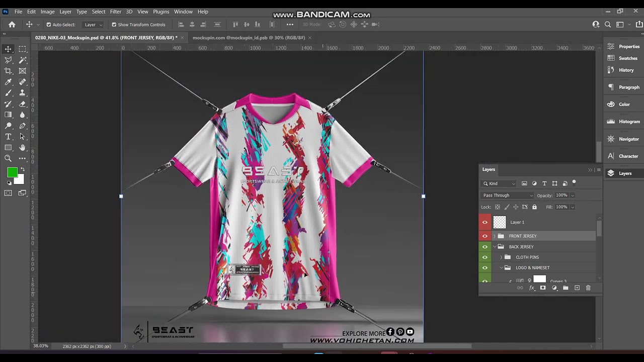
Task: Select the Hand tool
Action: coord(23,148)
